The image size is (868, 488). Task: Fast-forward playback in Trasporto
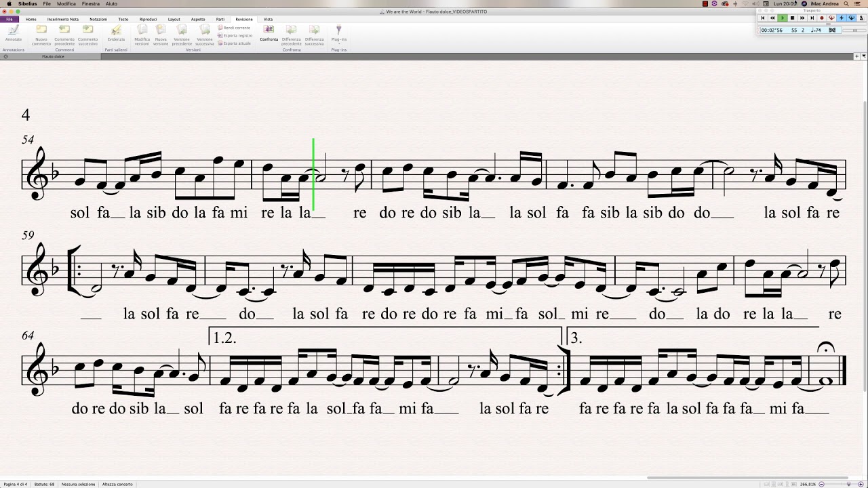(802, 18)
